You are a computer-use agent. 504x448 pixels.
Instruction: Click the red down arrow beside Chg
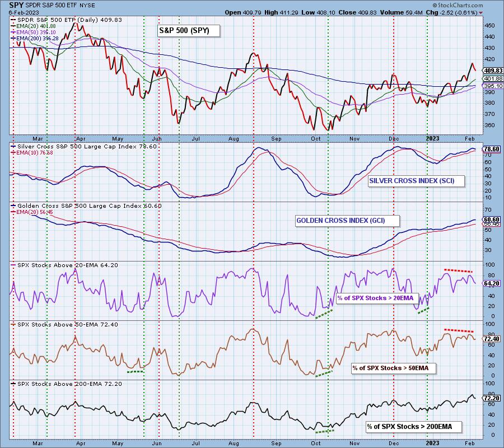click(481, 13)
